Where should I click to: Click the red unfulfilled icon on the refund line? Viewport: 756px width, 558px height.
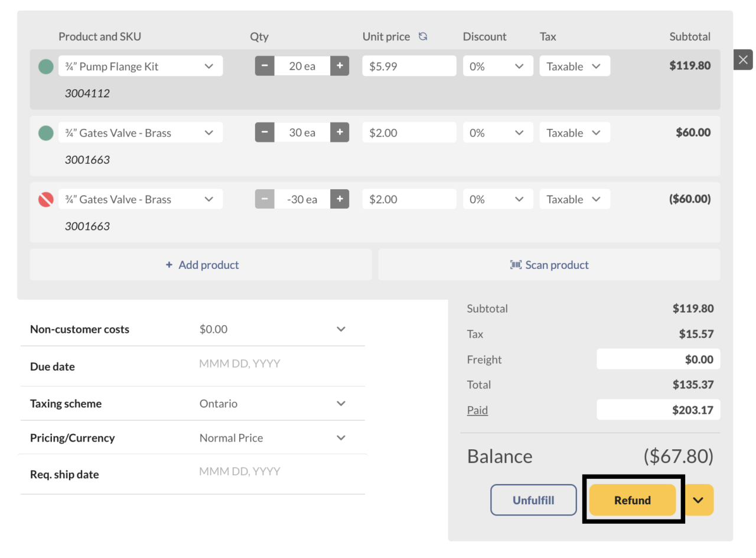45,199
